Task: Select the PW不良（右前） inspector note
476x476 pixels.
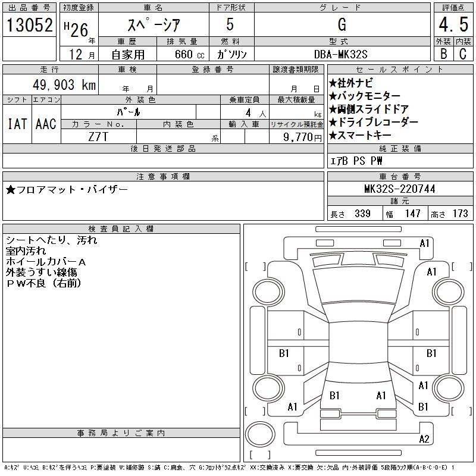Action: click(43, 283)
